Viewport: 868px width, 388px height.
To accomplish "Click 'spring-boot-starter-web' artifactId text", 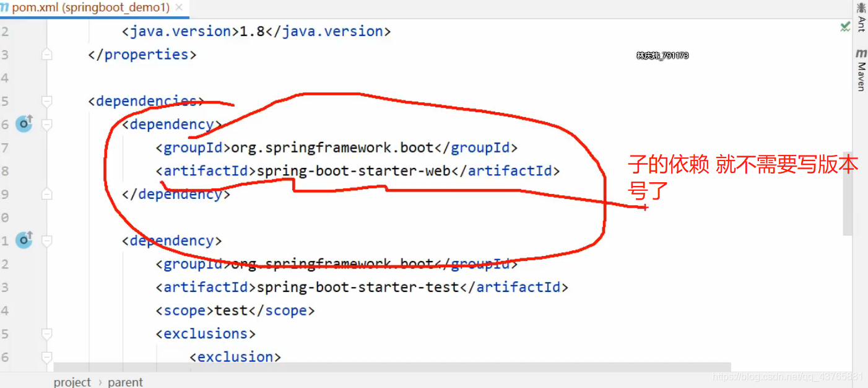I will tap(353, 170).
